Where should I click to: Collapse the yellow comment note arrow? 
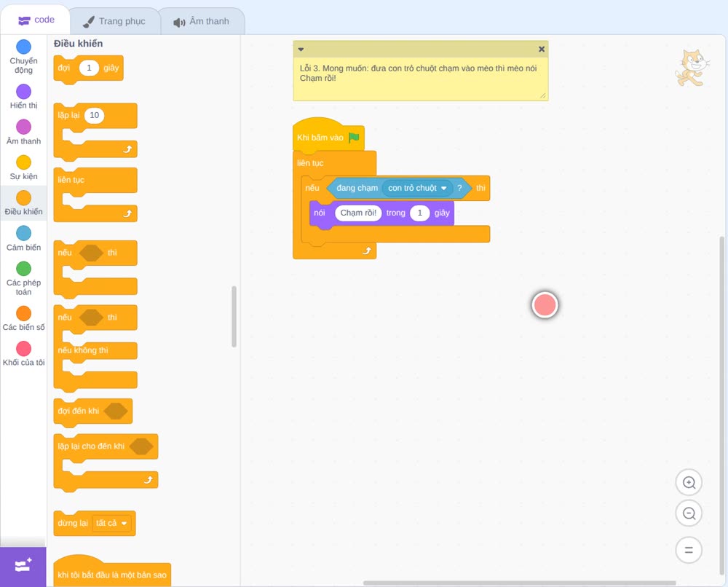[x=301, y=50]
